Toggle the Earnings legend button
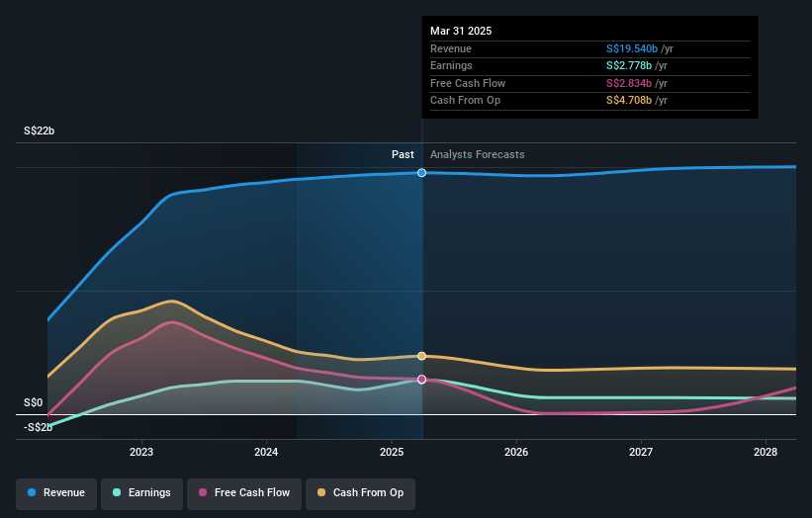Image resolution: width=812 pixels, height=518 pixels. (x=141, y=493)
